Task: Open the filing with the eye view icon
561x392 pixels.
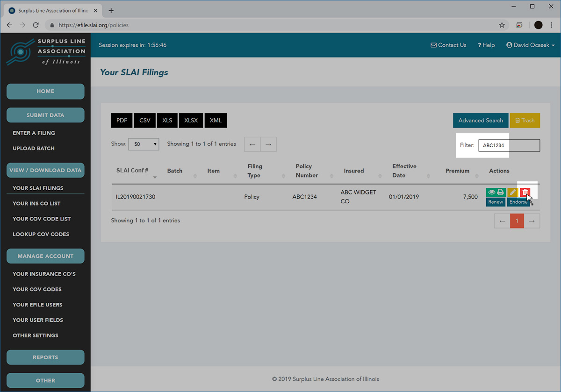Action: coord(491,192)
